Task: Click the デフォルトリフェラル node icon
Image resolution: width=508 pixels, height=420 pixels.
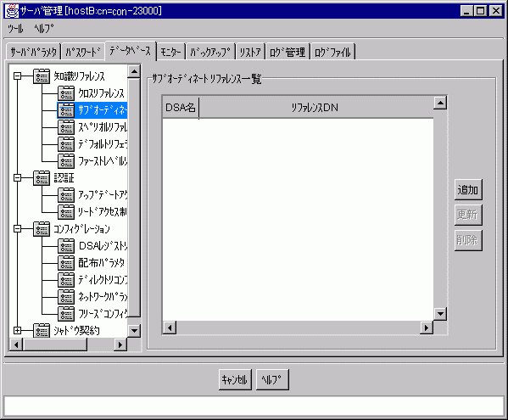Action: (66, 144)
